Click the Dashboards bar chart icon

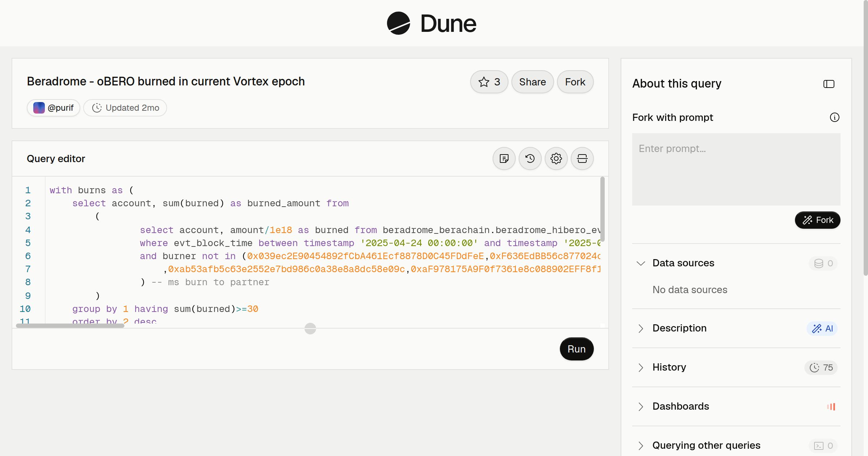click(x=831, y=406)
